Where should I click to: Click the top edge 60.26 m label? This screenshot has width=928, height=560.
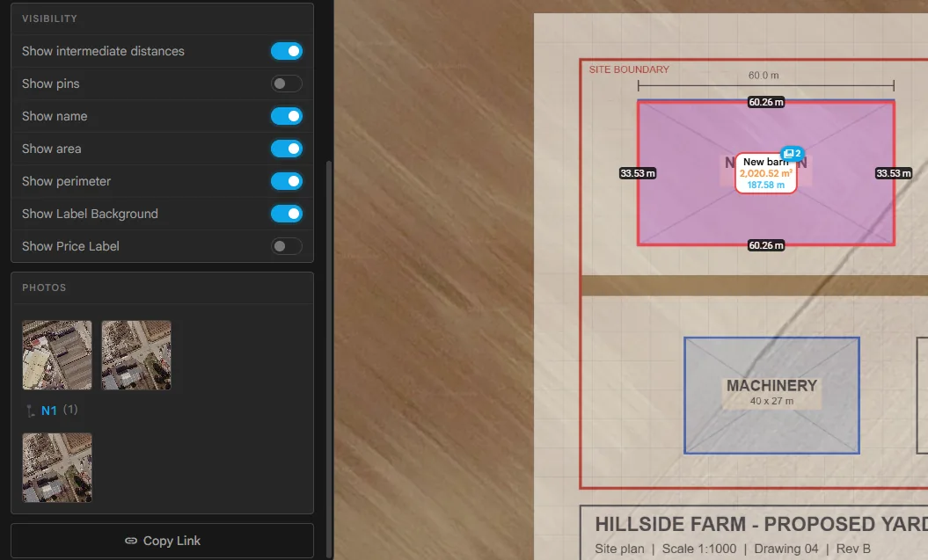[766, 102]
